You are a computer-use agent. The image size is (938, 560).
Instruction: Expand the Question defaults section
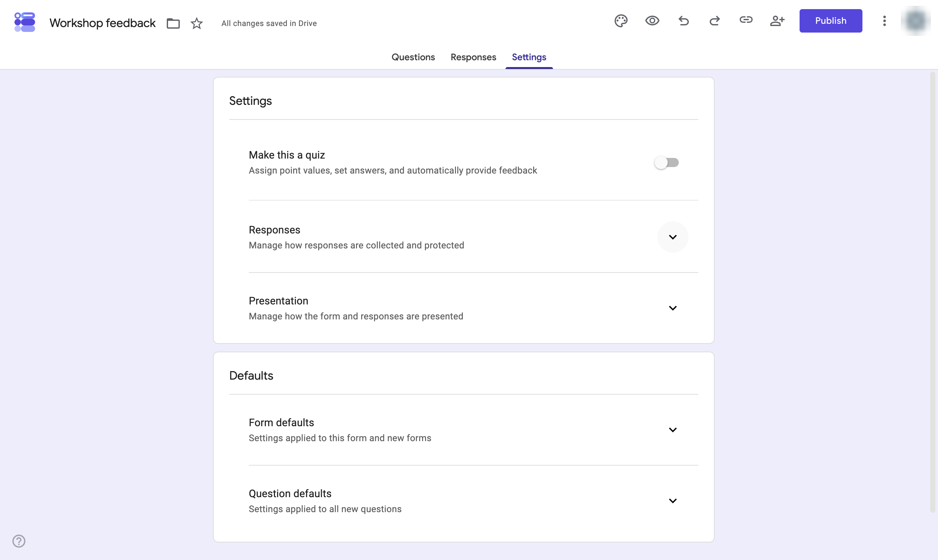tap(673, 501)
